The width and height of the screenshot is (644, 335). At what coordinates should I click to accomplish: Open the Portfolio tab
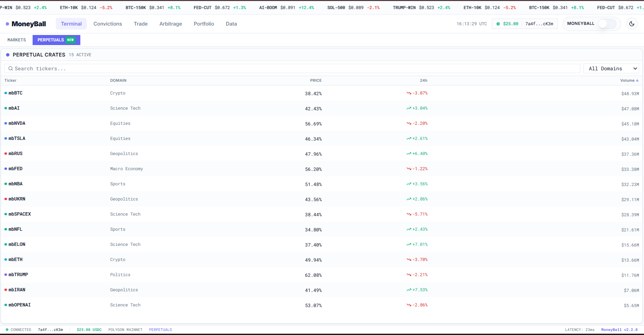point(204,24)
